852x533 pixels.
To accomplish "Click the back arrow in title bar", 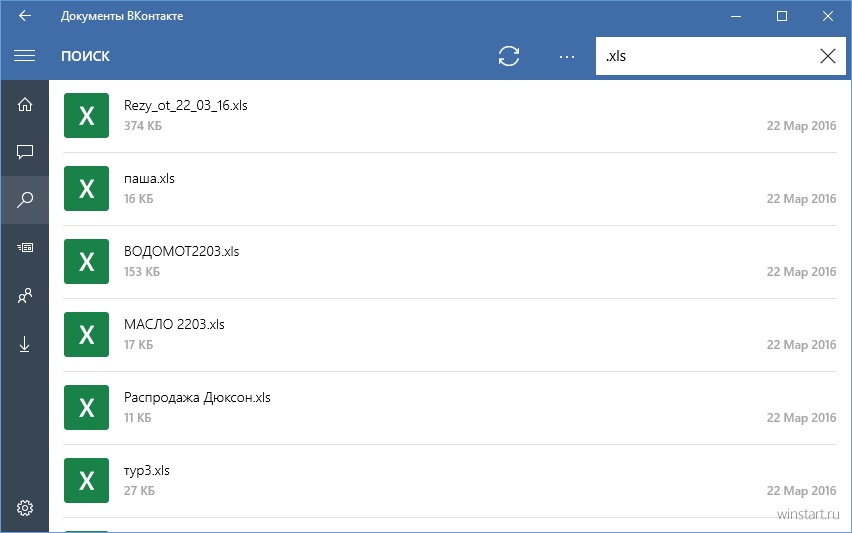I will [24, 16].
